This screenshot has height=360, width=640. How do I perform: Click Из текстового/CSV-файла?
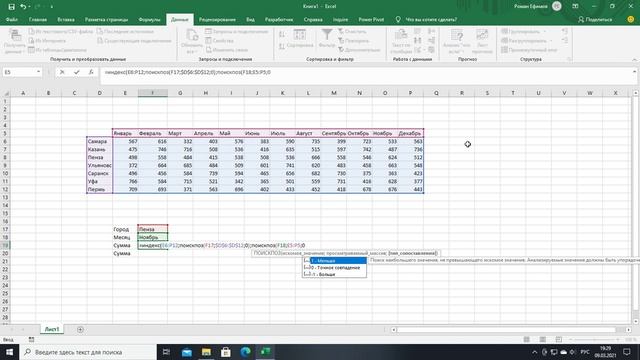pyautogui.click(x=60, y=31)
